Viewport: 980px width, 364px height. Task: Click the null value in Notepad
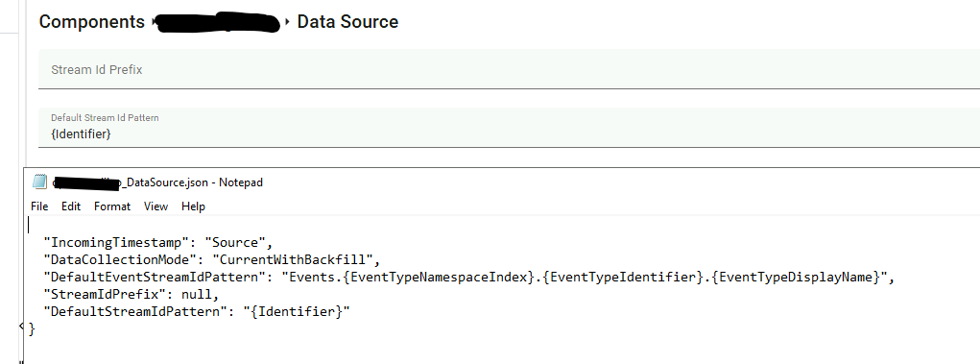(197, 294)
